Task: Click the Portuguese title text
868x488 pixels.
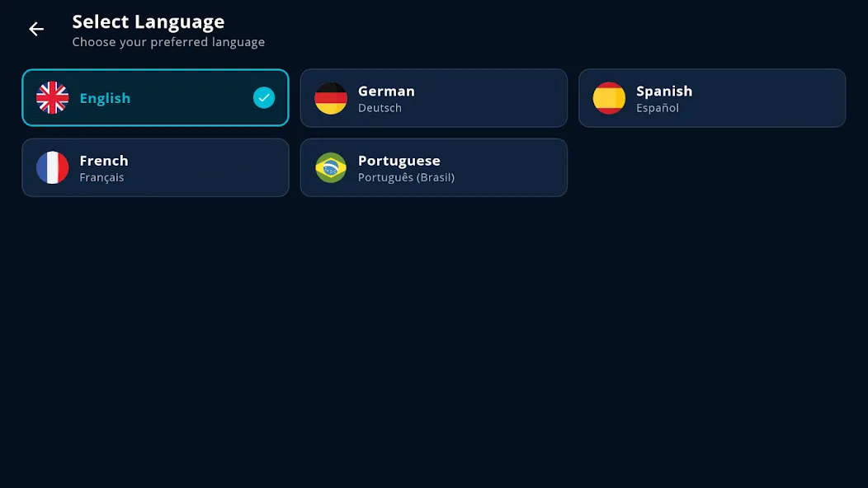Action: (399, 161)
